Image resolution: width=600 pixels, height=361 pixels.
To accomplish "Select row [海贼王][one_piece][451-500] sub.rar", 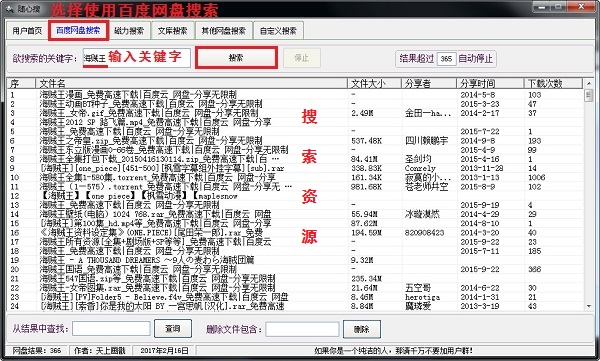I will (295, 168).
